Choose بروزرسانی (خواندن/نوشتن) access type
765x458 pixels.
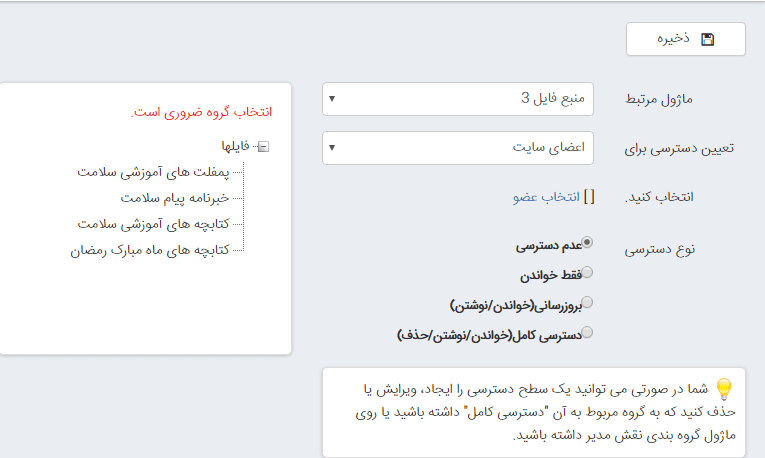point(587,302)
